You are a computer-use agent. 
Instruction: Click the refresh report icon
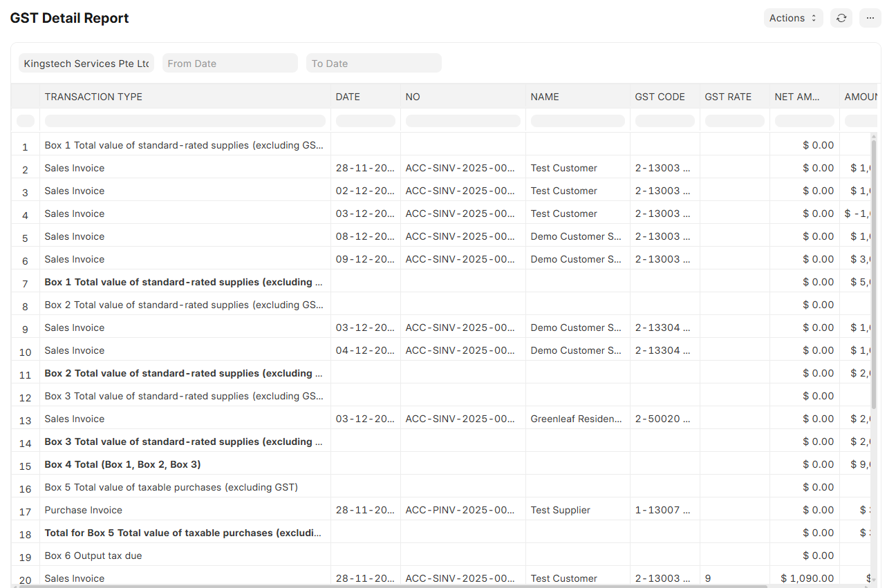[x=841, y=18]
